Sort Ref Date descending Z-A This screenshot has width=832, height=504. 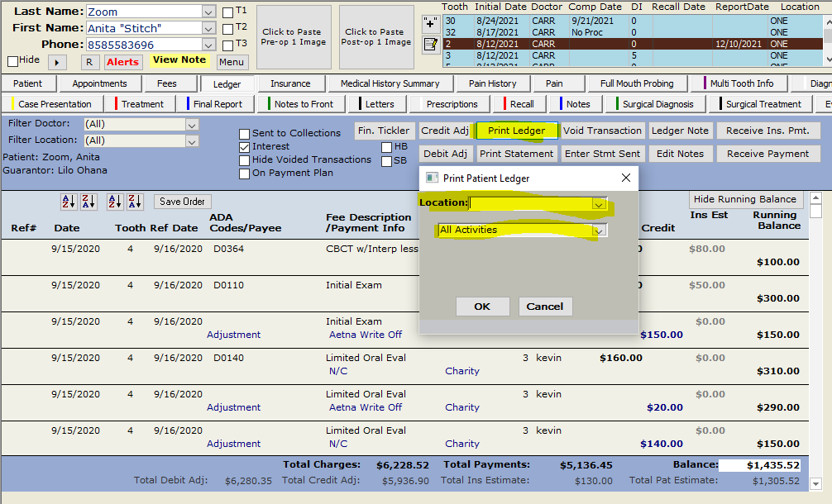134,202
